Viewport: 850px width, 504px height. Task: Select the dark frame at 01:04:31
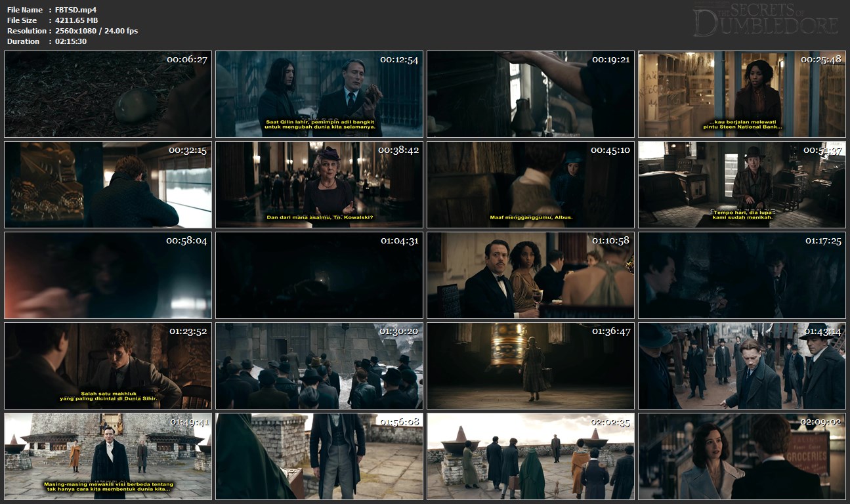(320, 276)
